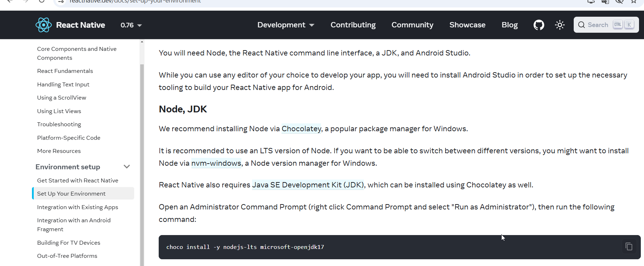Open the nvm-windows link
The height and width of the screenshot is (266, 644).
pos(216,163)
